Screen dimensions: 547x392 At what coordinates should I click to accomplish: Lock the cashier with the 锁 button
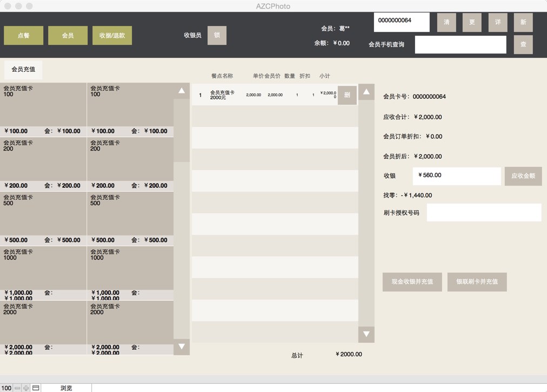217,35
